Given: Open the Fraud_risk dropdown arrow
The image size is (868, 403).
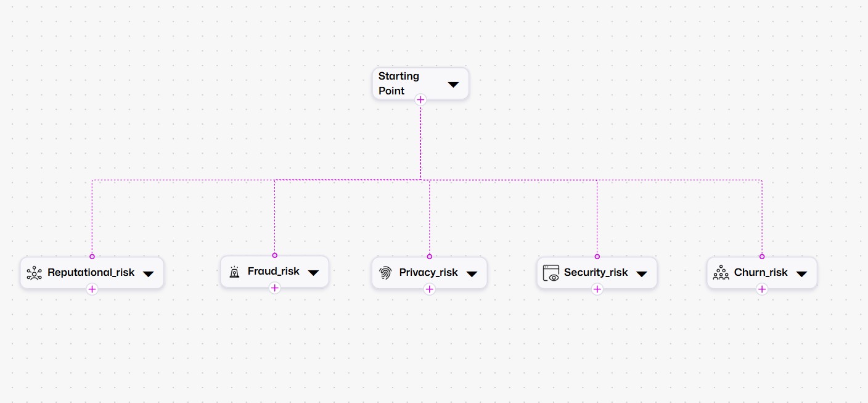Looking at the screenshot, I should click(313, 272).
